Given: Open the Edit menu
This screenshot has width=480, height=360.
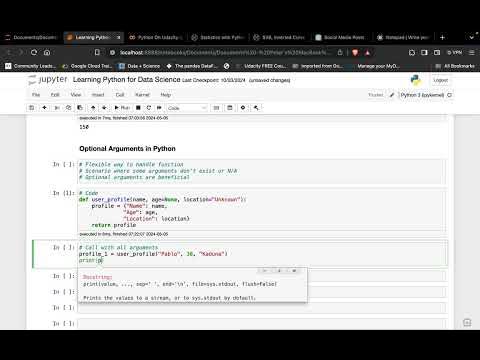Looking at the screenshot, I should (x=55, y=95).
